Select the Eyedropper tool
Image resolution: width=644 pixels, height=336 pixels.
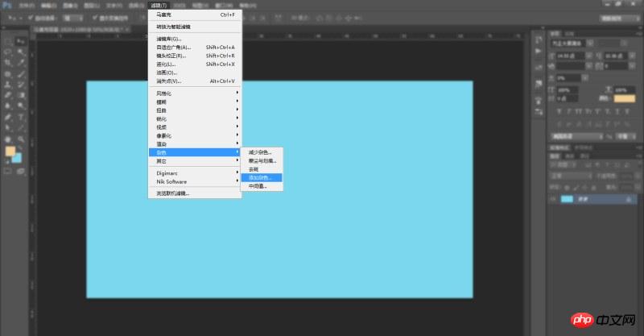point(21,63)
